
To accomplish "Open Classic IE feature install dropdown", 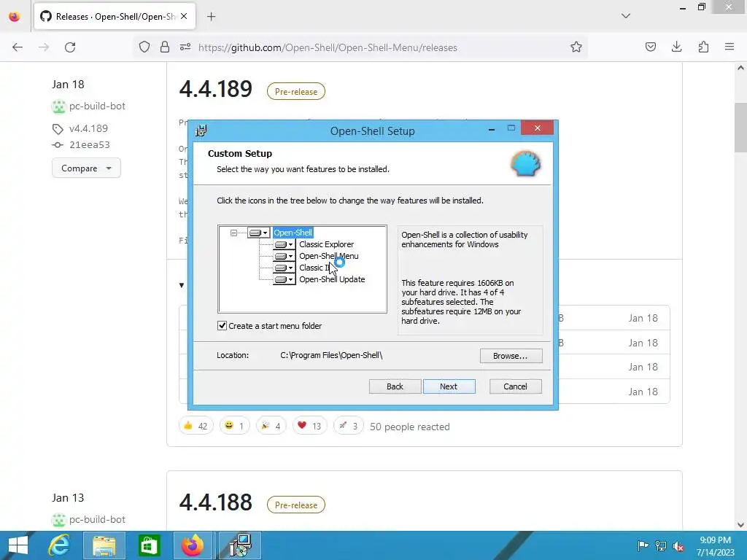I will click(284, 268).
